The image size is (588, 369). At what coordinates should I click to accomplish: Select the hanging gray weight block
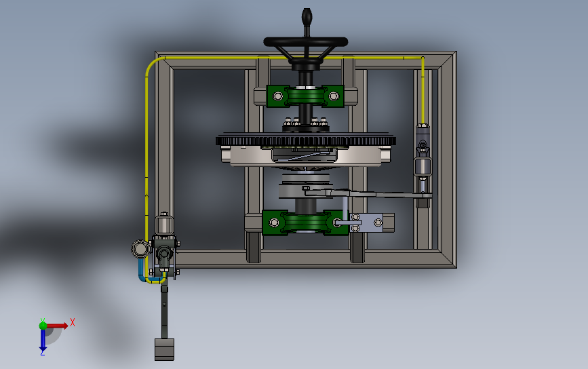[x=164, y=349]
